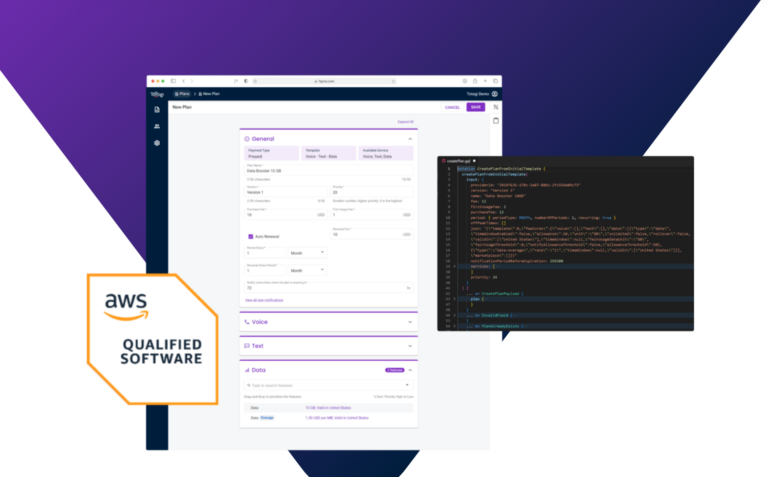Click the Expand All link
This screenshot has height=477, width=768.
coord(405,122)
